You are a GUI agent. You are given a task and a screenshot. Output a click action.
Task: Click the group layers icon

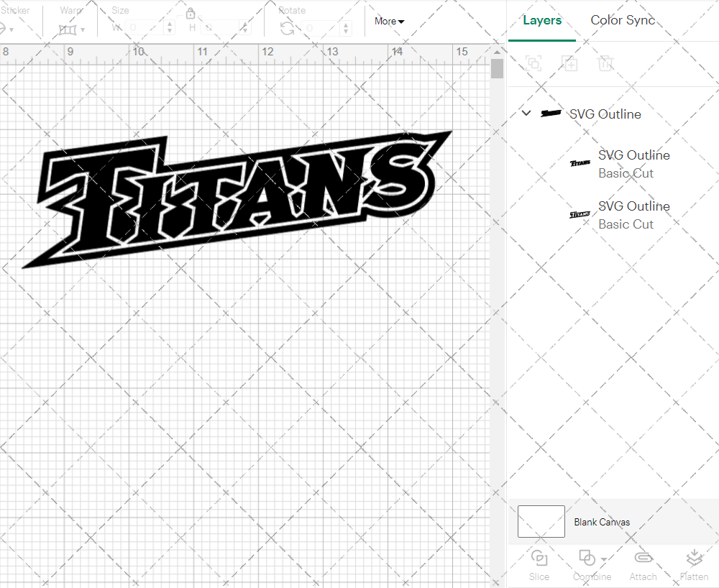(533, 63)
